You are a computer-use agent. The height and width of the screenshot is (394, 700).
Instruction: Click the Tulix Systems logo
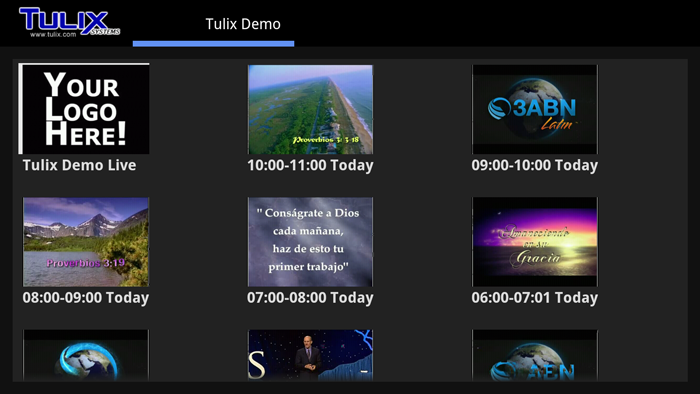70,22
